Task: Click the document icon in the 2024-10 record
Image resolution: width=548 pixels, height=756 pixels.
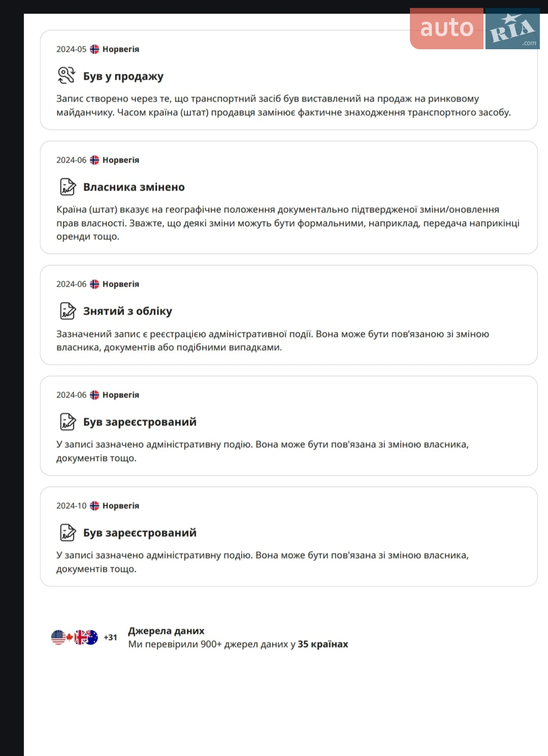Action: point(68,532)
